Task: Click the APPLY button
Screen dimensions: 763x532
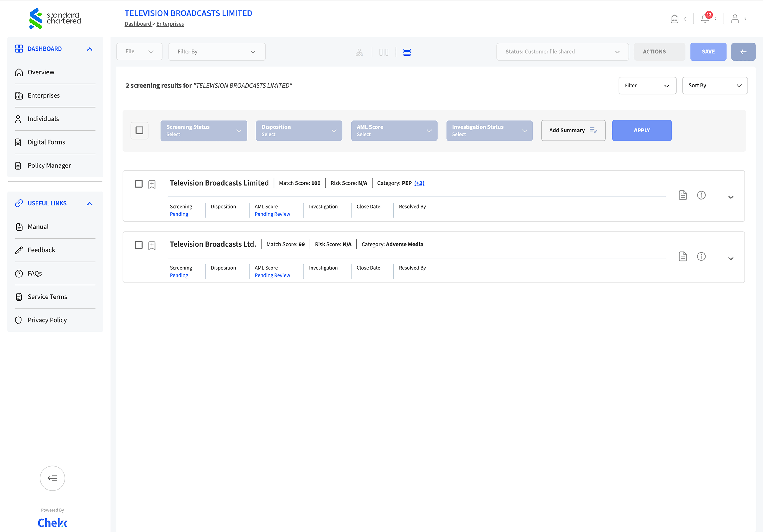Action: (x=642, y=130)
